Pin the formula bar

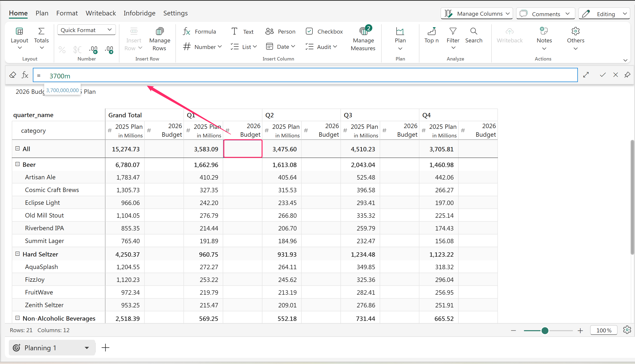[627, 75]
